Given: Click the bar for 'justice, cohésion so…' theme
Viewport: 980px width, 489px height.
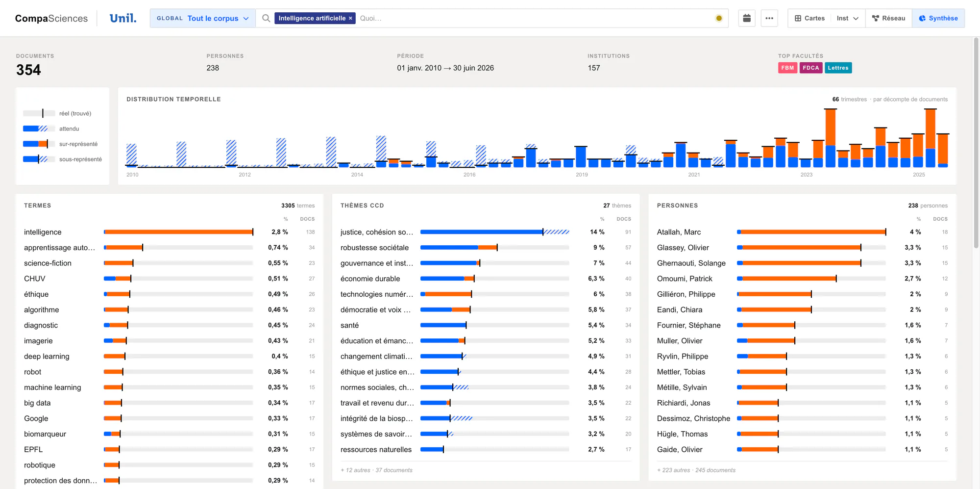Looking at the screenshot, I should pyautogui.click(x=495, y=232).
